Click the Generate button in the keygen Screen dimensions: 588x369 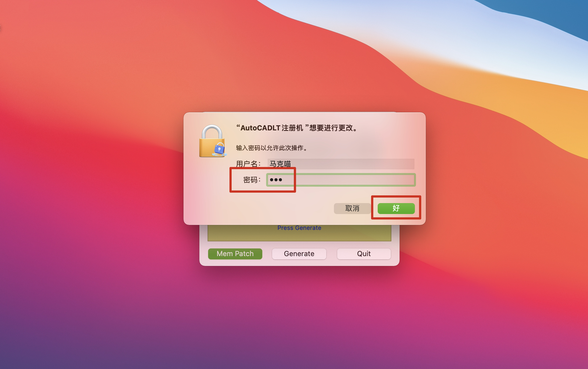(x=299, y=254)
